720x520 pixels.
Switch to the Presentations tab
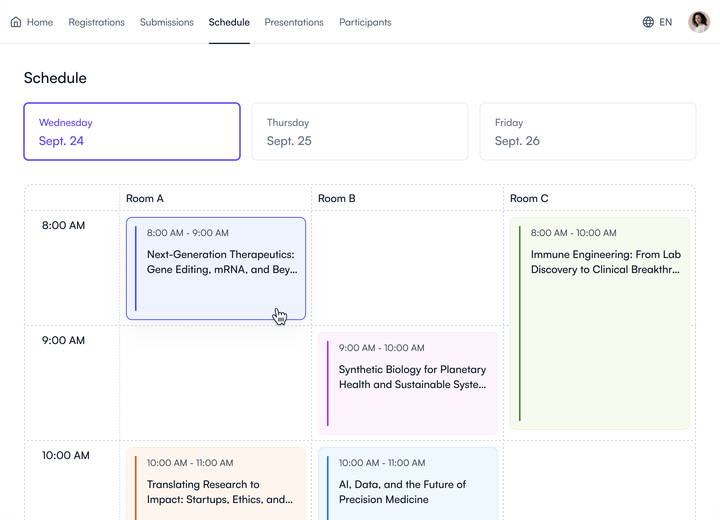[x=294, y=22]
